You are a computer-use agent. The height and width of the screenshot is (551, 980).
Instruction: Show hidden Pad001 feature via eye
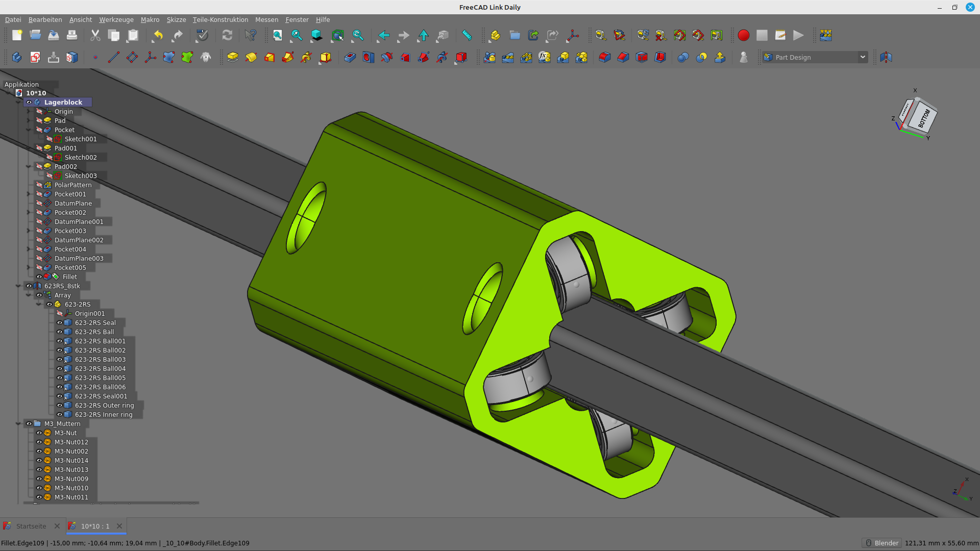click(x=39, y=148)
